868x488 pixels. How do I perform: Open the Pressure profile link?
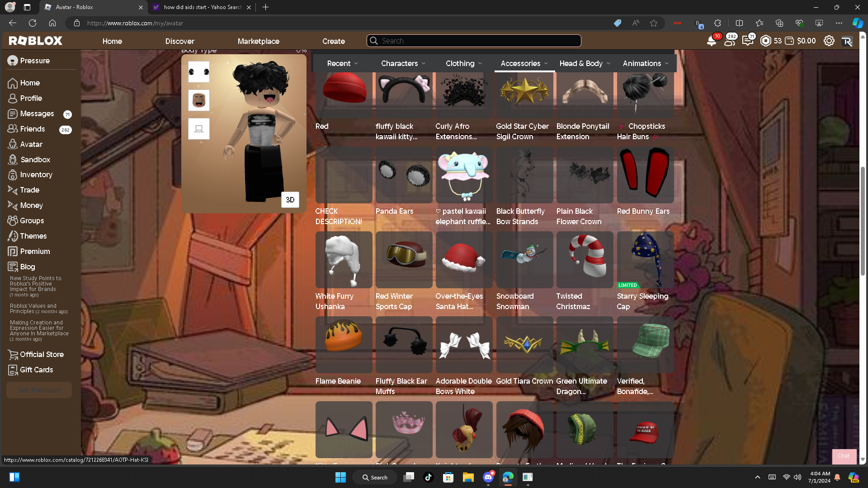29,61
